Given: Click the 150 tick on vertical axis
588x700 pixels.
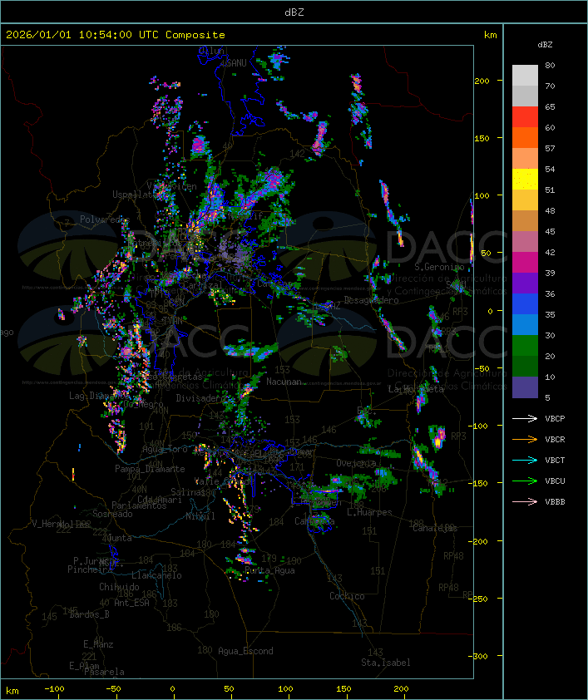Looking at the screenshot, I should coord(482,138).
